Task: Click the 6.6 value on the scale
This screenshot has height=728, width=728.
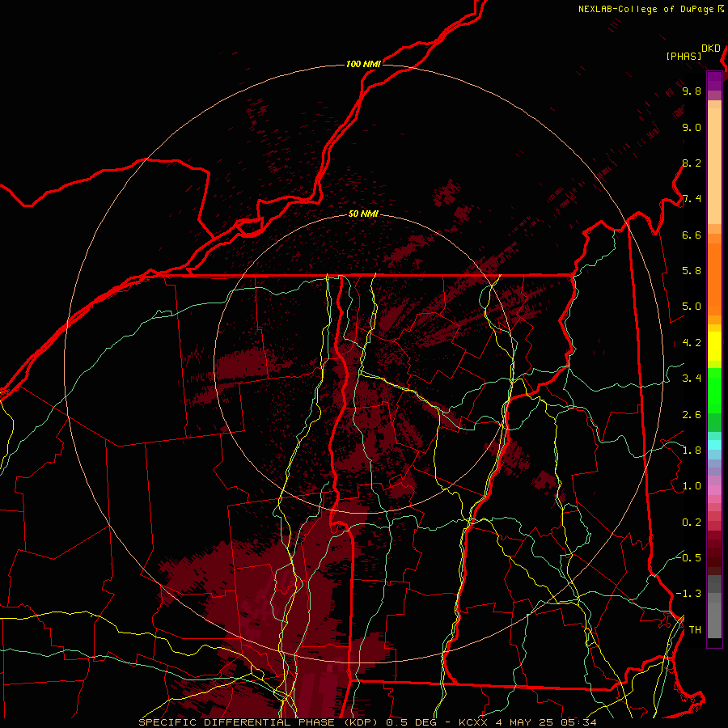Action: pos(692,235)
